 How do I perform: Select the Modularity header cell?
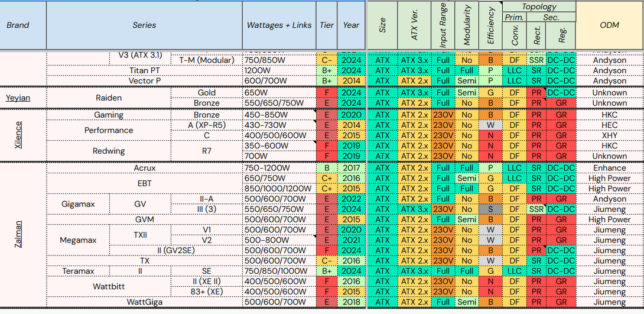coord(467,25)
